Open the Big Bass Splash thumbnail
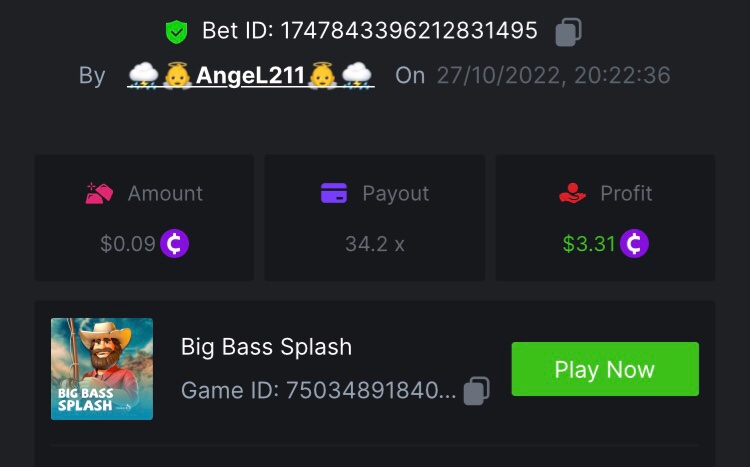Screen dimensions: 750x467 102,369
